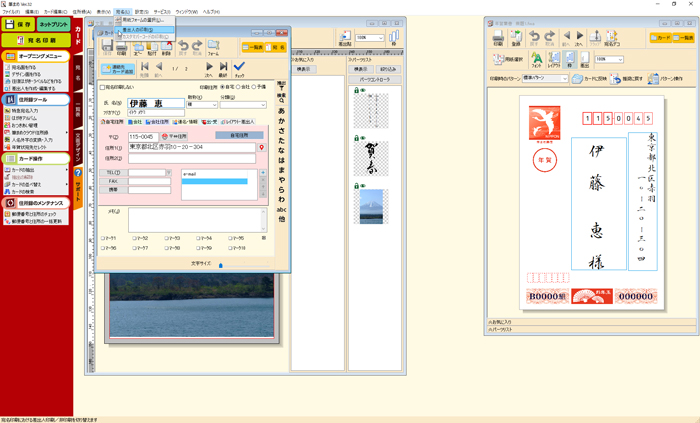This screenshot has height=423, width=700.
Task: Click the 印刷 printer icon in preview window
Action: tap(497, 39)
